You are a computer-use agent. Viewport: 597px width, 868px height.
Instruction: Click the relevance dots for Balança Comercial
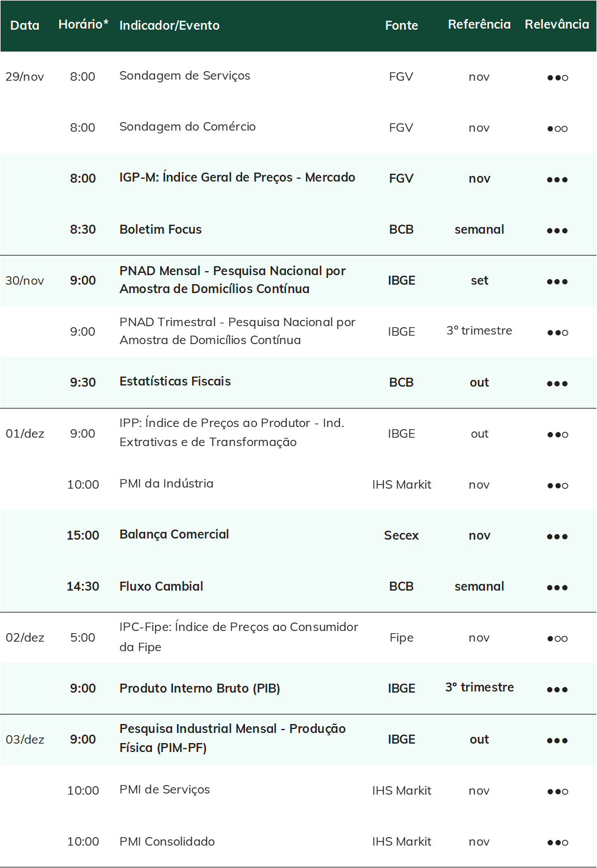[x=557, y=537]
